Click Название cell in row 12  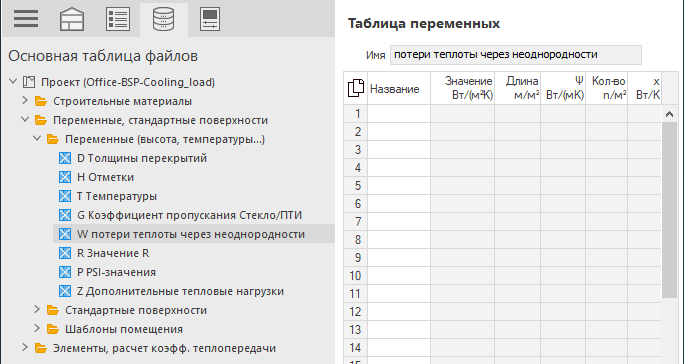[399, 312]
